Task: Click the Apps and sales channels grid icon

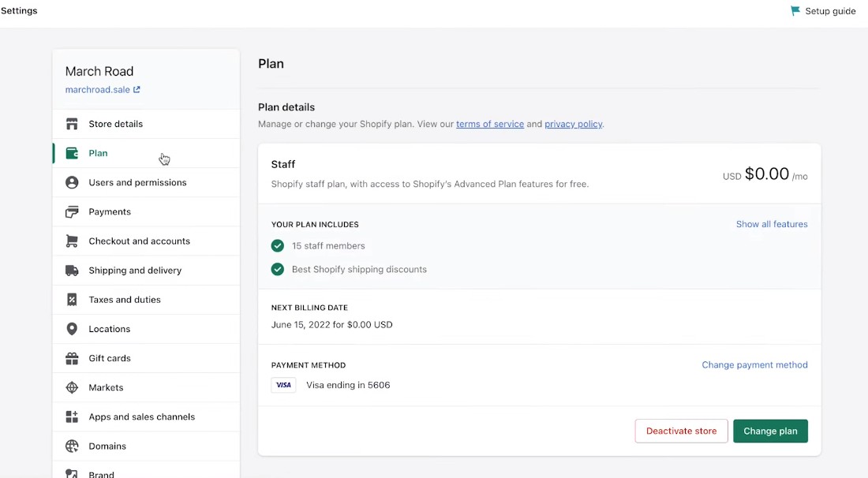Action: 72,417
